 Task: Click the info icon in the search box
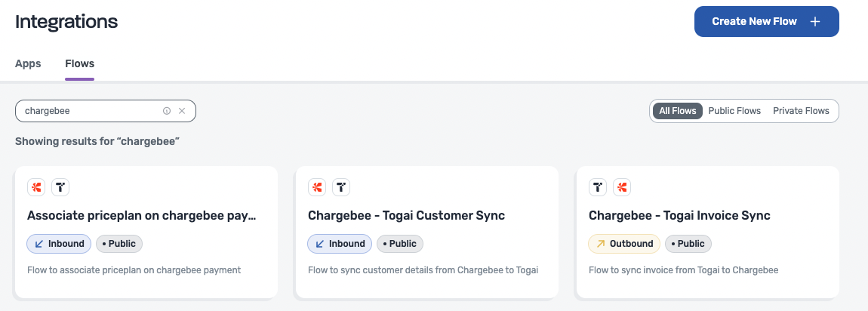coord(167,111)
